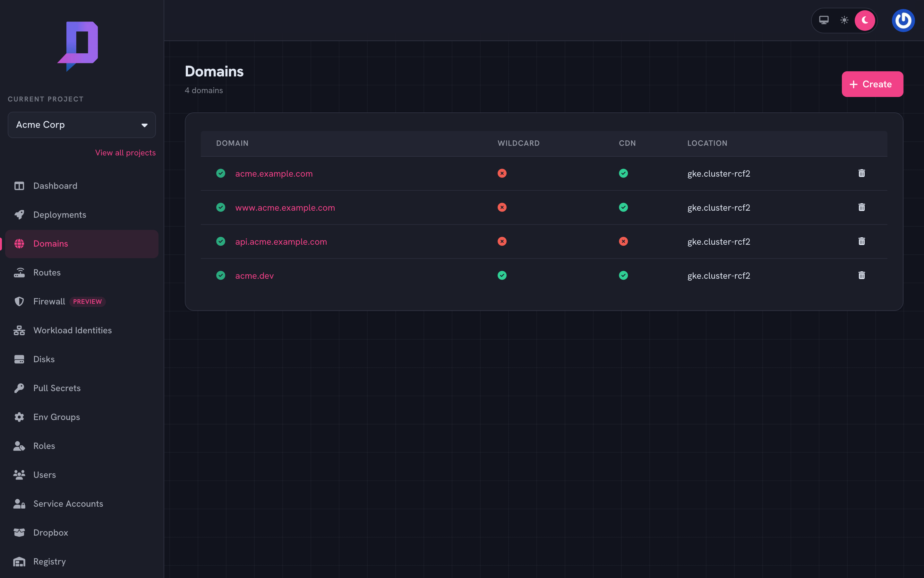Click the '4 domains' count text
This screenshot has width=924, height=578.
(204, 91)
